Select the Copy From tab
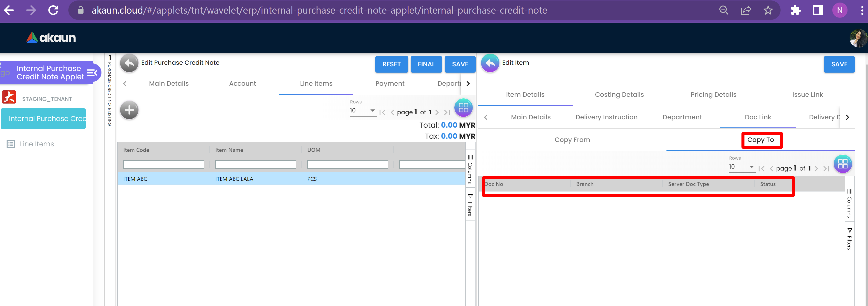 [x=572, y=140]
